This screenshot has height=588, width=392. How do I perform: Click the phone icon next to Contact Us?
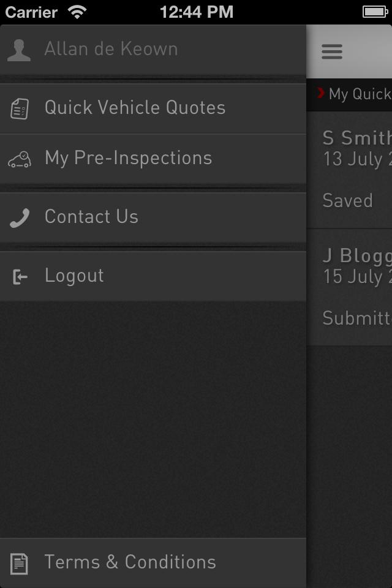click(x=19, y=216)
